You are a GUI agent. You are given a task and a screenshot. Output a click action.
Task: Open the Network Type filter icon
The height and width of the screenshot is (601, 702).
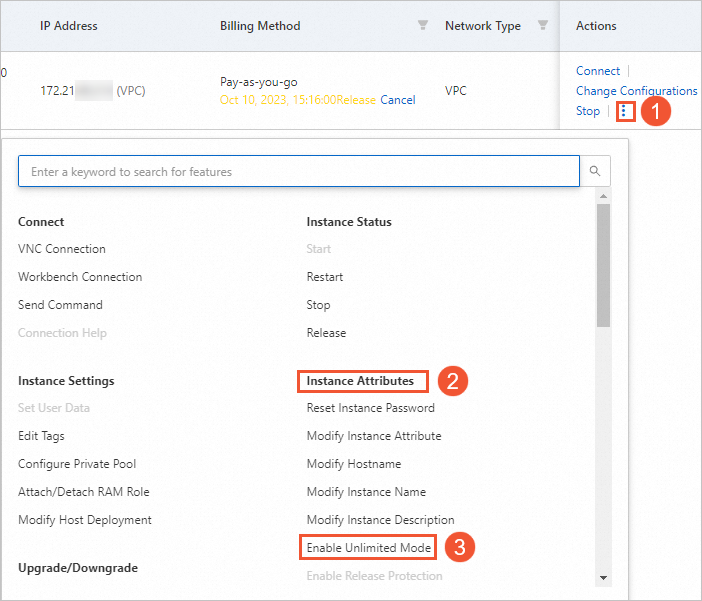543,25
